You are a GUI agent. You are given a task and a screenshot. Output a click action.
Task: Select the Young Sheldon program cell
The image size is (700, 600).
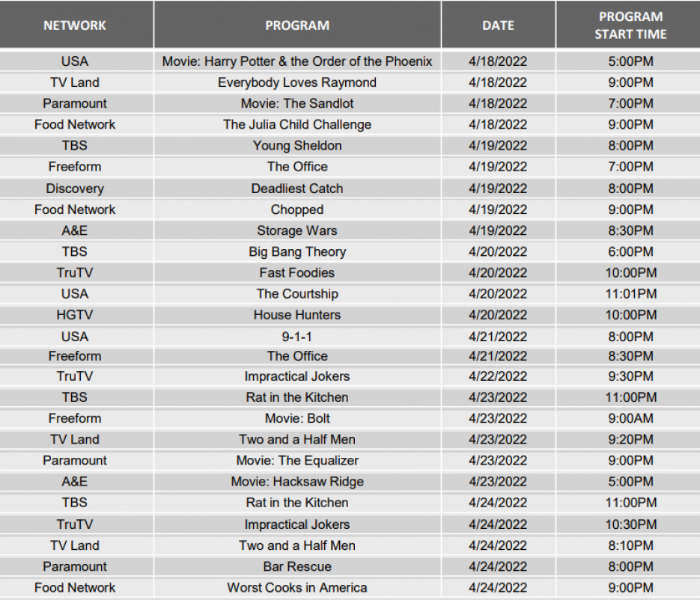click(x=297, y=146)
